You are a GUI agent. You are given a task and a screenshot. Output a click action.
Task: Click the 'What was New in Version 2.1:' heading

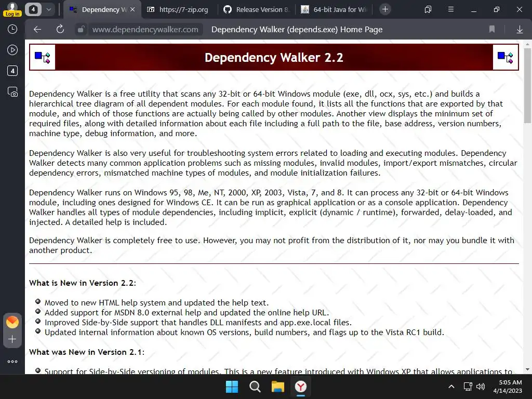(x=87, y=352)
